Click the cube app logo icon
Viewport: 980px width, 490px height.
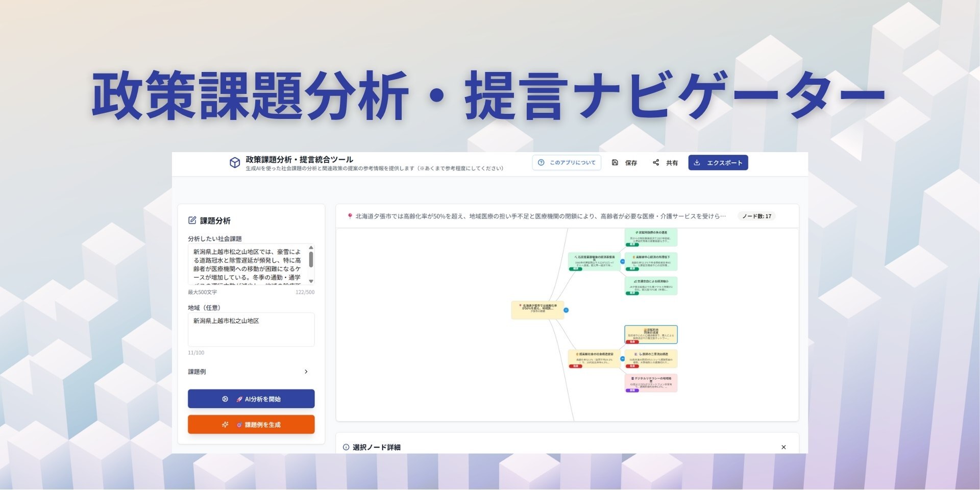(234, 163)
